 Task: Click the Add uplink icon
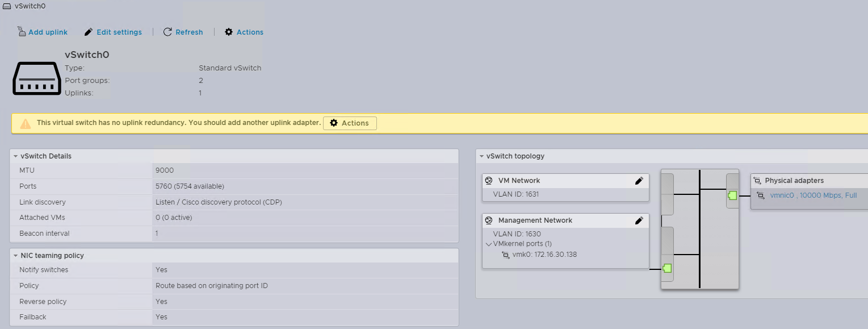[22, 32]
